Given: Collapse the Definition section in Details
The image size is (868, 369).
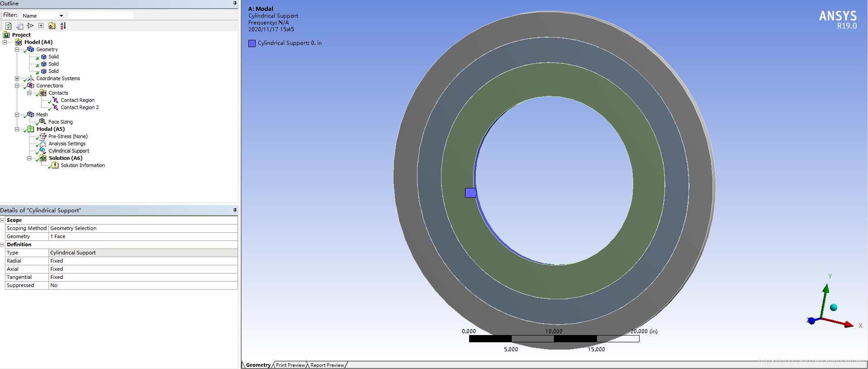Looking at the screenshot, I should coord(2,244).
